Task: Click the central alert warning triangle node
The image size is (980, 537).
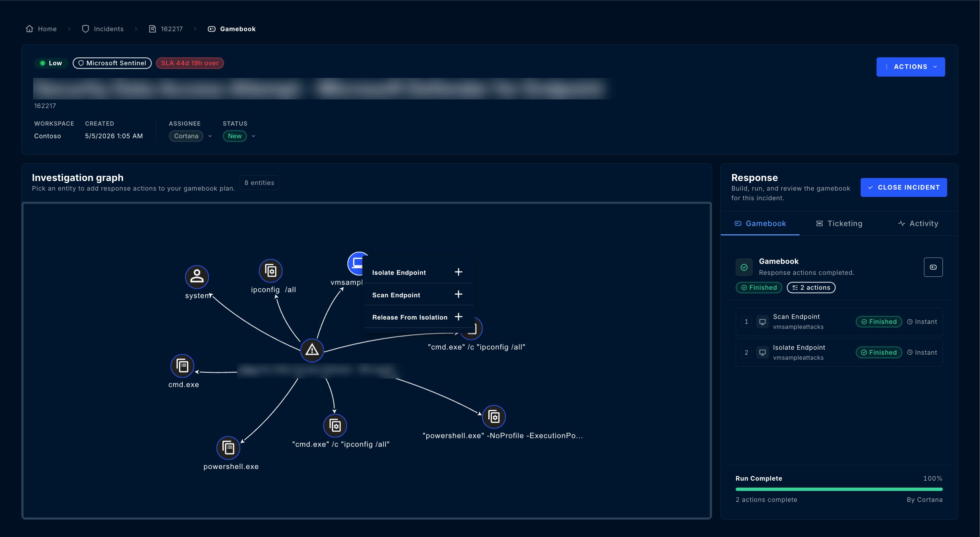Action: point(312,350)
